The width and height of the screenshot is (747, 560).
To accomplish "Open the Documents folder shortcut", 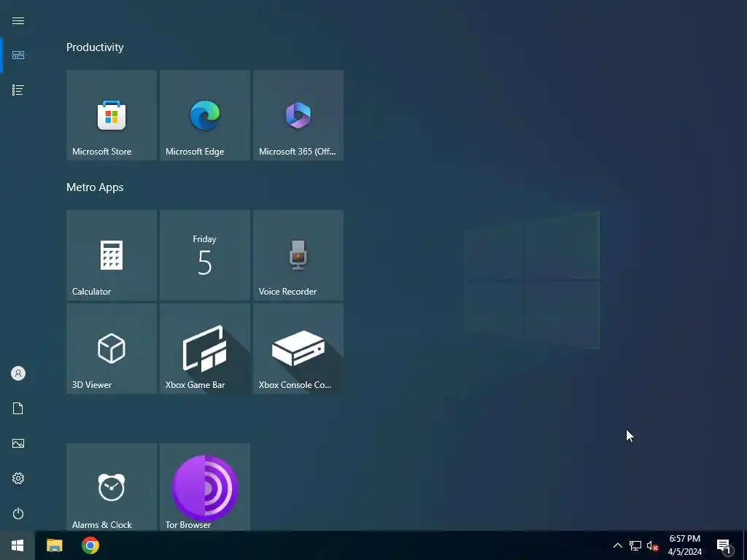I will (x=18, y=408).
